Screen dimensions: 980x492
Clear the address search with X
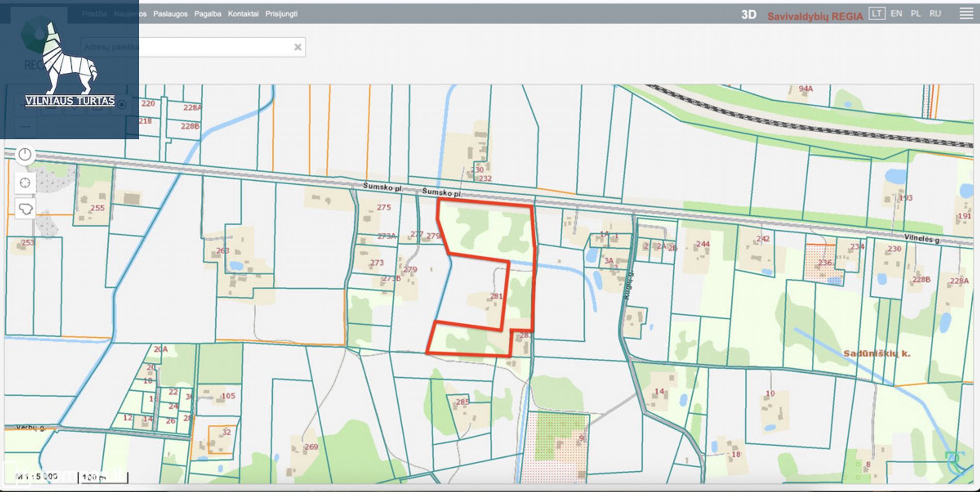(298, 47)
